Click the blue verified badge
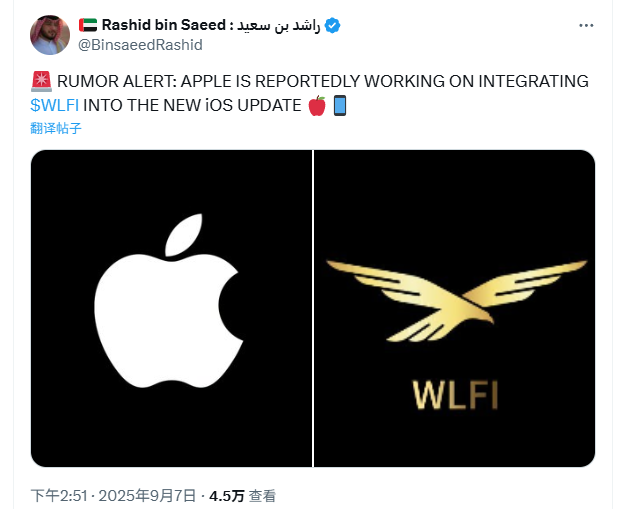625x509 pixels. (x=332, y=26)
